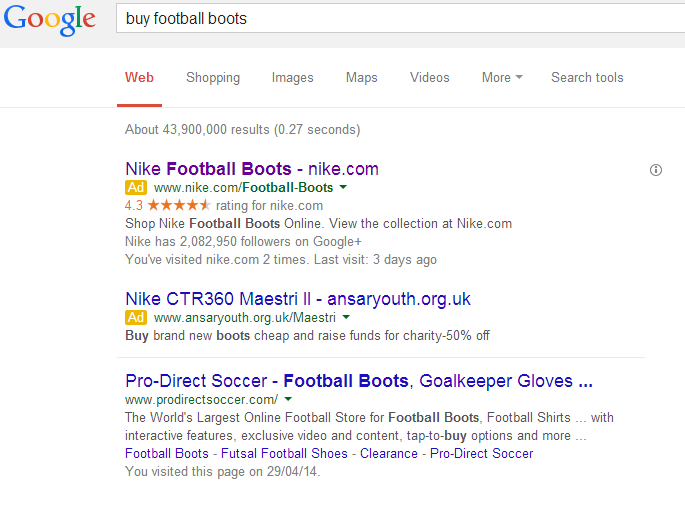Open the Football Boots sitelink
The height and width of the screenshot is (507, 685).
(x=167, y=453)
